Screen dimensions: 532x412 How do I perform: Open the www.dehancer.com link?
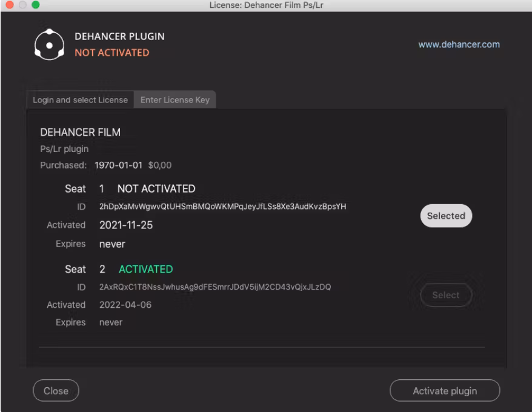[x=459, y=44]
